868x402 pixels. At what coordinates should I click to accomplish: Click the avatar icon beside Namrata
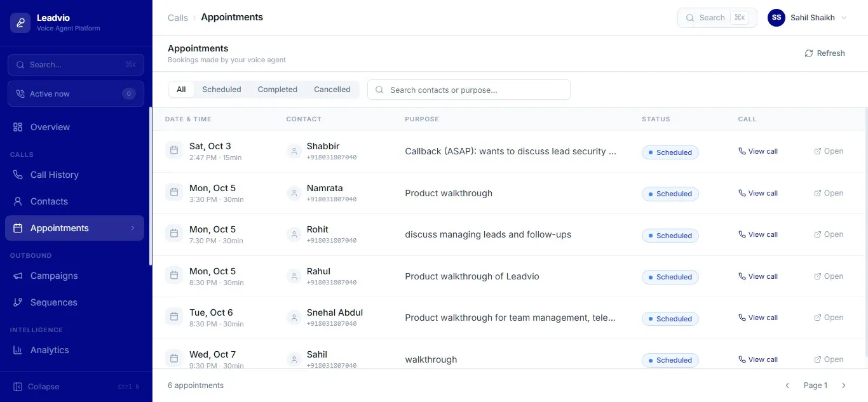coord(294,193)
